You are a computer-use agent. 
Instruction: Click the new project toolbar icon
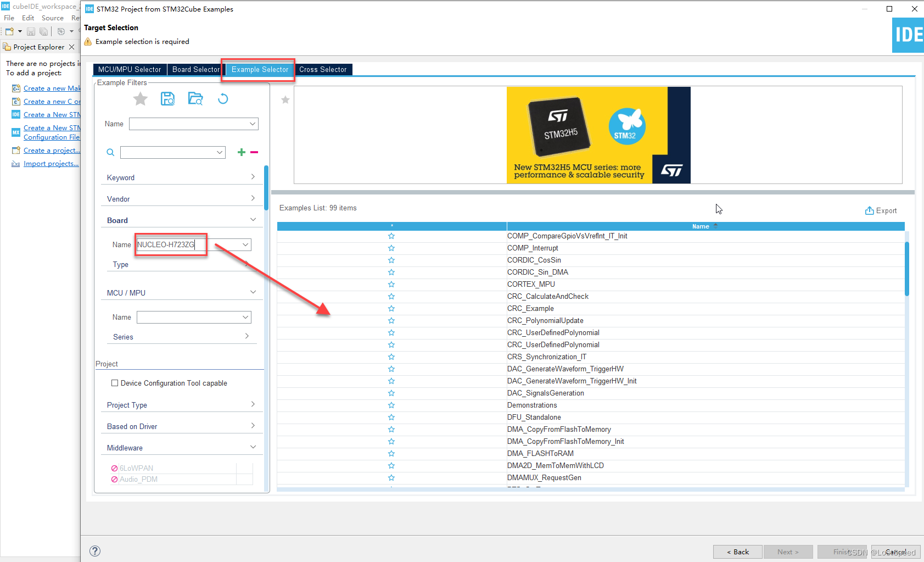pos(9,31)
